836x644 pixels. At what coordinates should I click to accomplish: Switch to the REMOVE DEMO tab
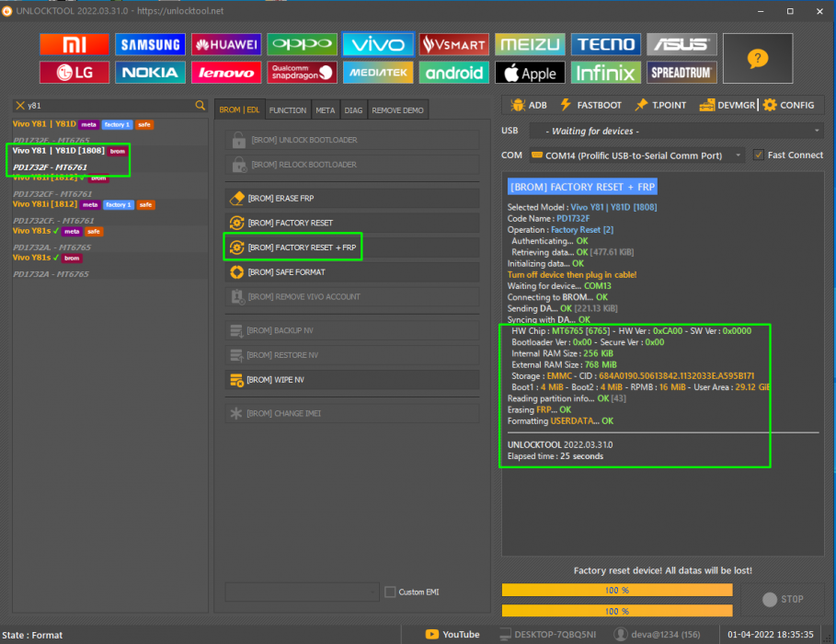click(x=397, y=110)
